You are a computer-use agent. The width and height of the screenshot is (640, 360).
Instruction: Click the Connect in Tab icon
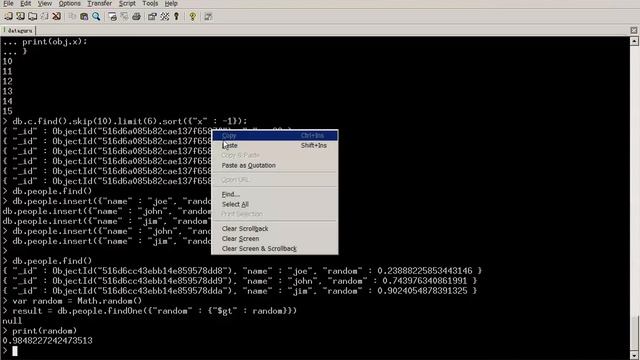32,16
